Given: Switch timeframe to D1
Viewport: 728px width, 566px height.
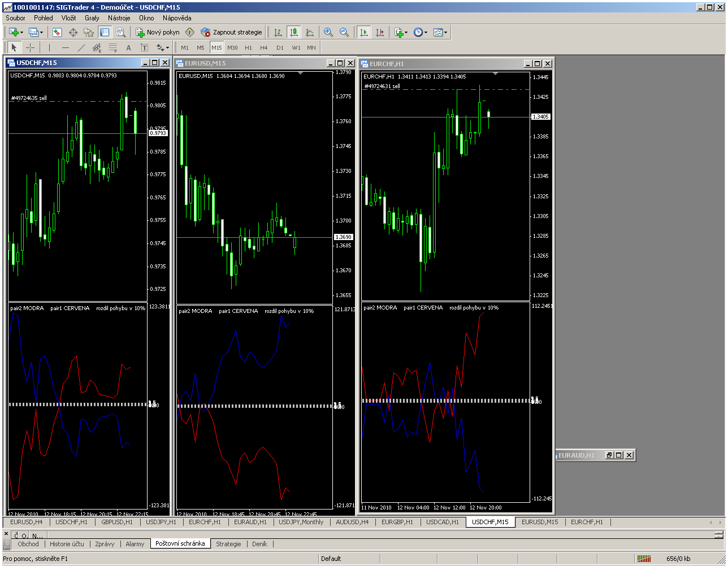Looking at the screenshot, I should [280, 47].
